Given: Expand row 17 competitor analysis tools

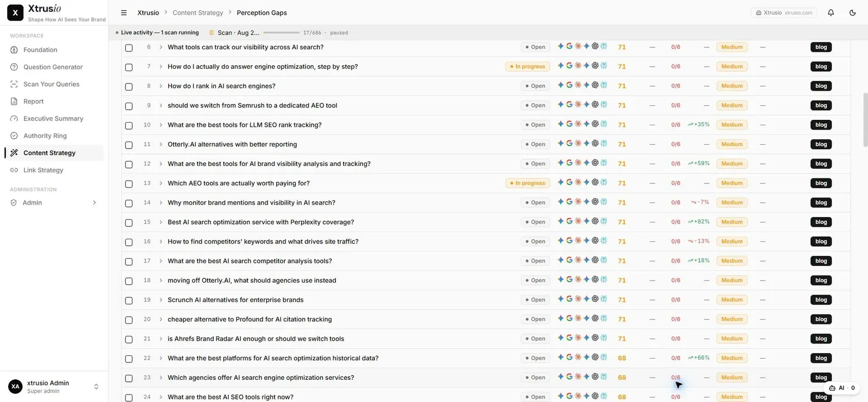Looking at the screenshot, I should [161, 261].
